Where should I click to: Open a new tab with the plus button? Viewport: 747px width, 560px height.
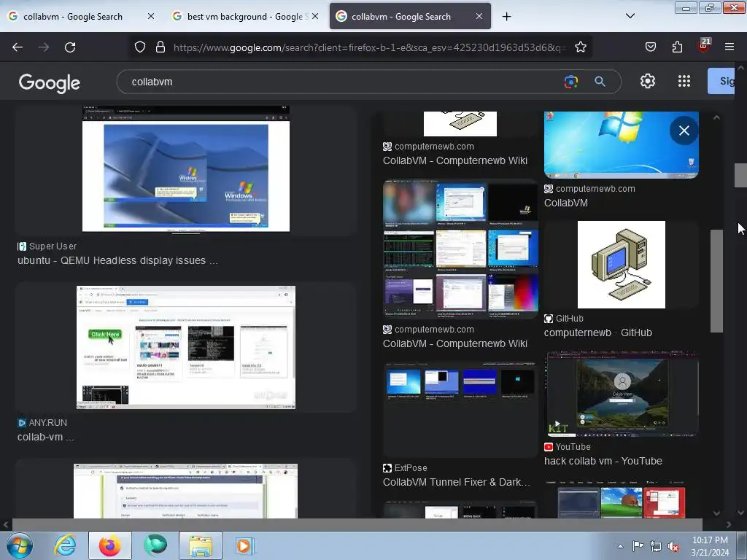coord(506,17)
